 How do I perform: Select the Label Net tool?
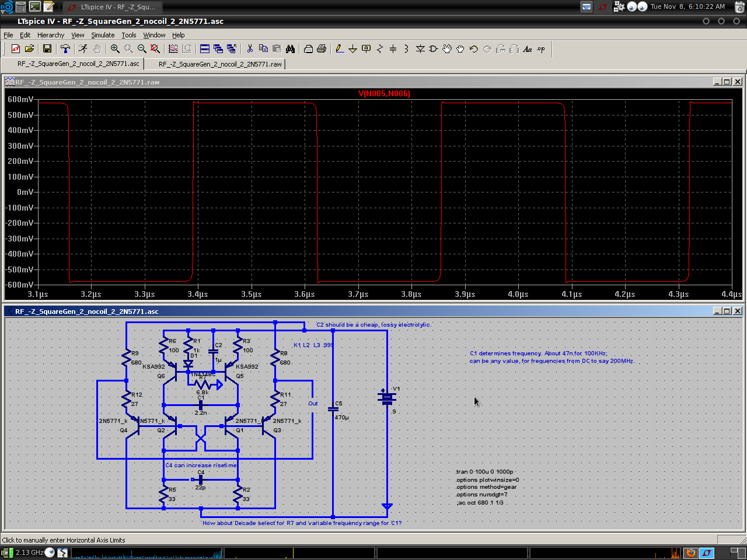(366, 49)
